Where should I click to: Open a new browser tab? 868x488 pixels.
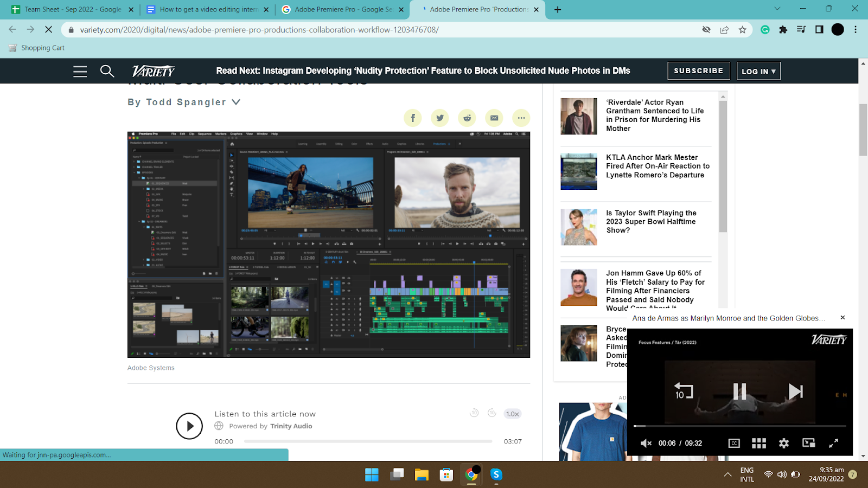558,10
